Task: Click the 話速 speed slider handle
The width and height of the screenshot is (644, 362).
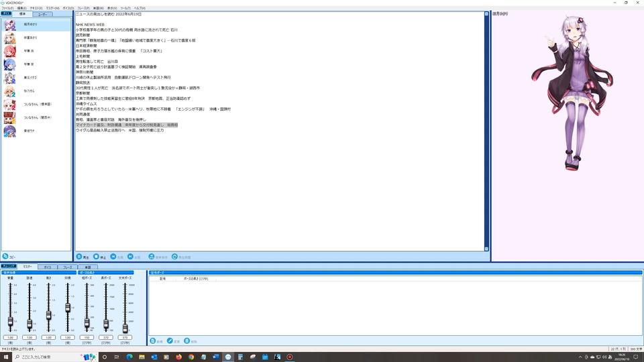Action: [x=29, y=324]
